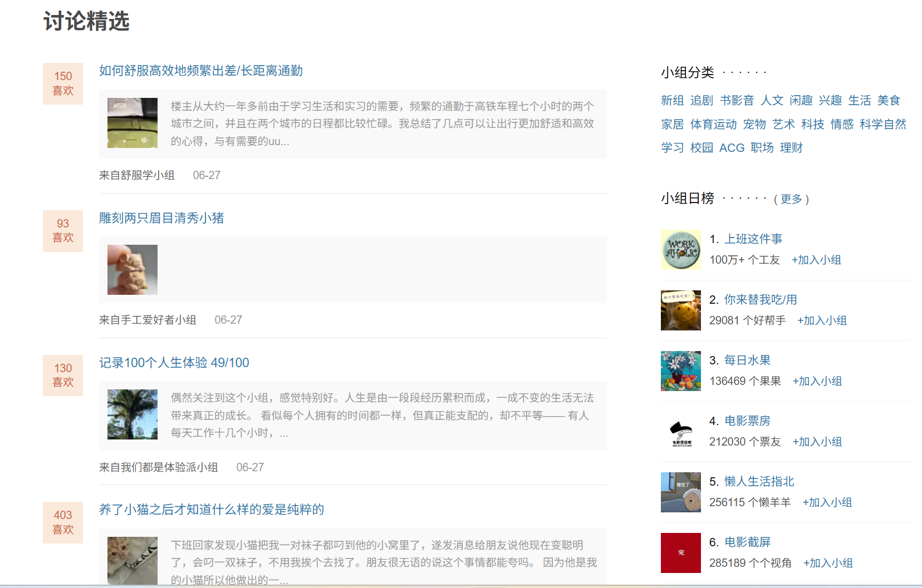Select the 人文 category
This screenshot has width=922, height=588.
(x=772, y=100)
